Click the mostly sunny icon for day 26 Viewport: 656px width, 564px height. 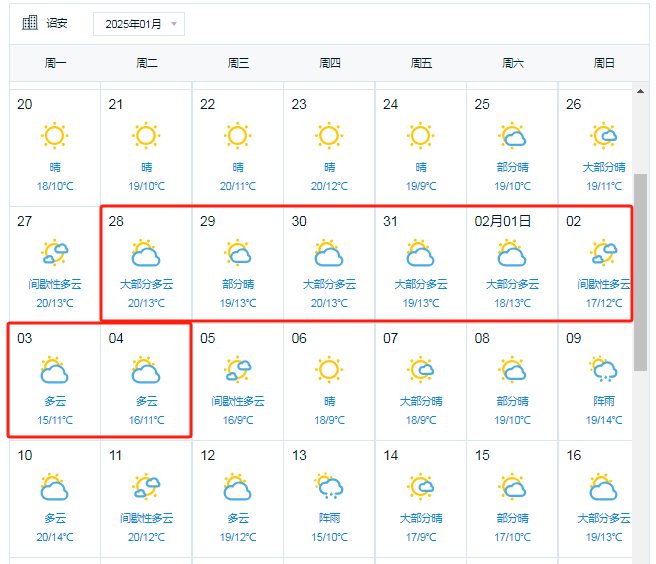(x=604, y=136)
